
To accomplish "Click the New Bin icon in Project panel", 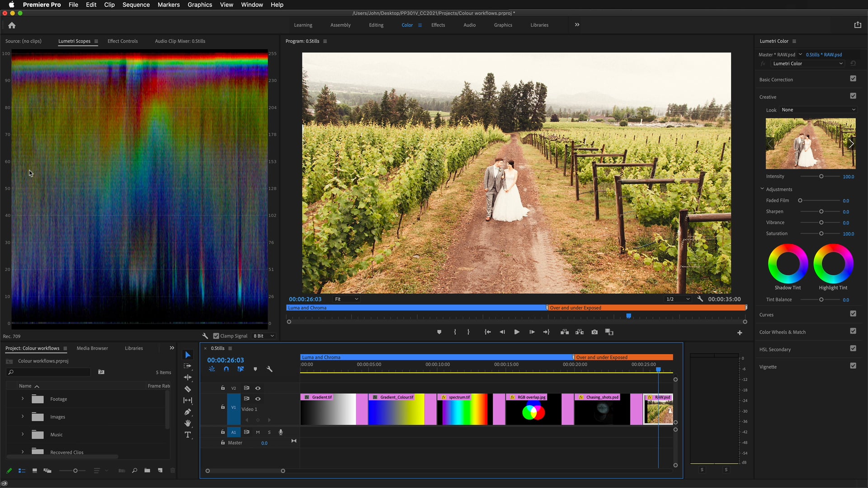I will tap(147, 470).
